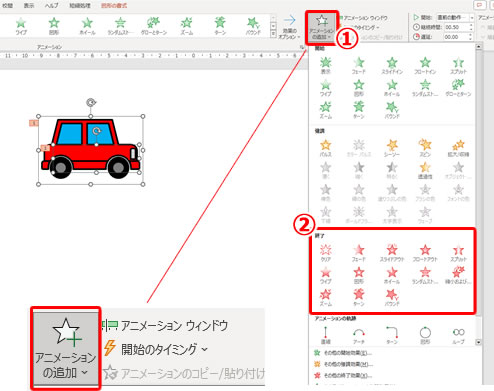This screenshot has height=391, width=494.
Task: Switch to the 校閲 ribbon tab
Action: (7, 5)
